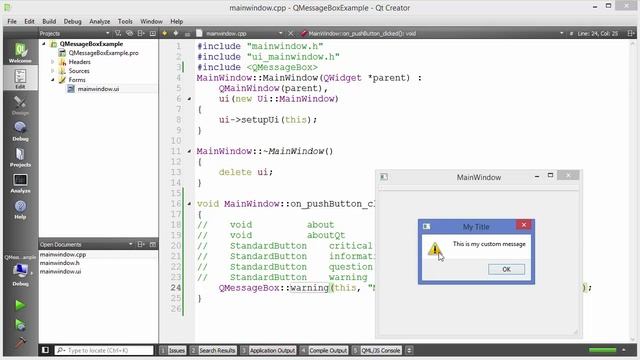This screenshot has width=640, height=360.
Task: Fold the code block at line 6
Action: [x=189, y=99]
